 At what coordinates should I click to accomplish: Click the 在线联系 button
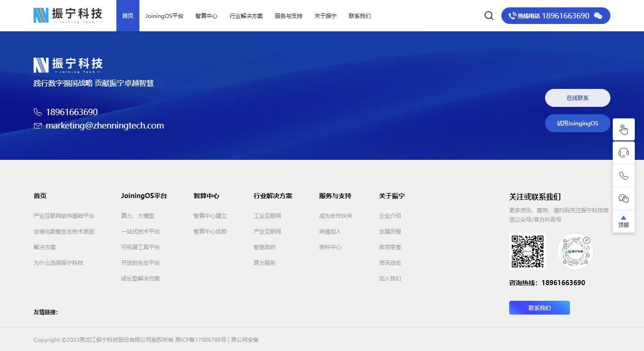577,98
